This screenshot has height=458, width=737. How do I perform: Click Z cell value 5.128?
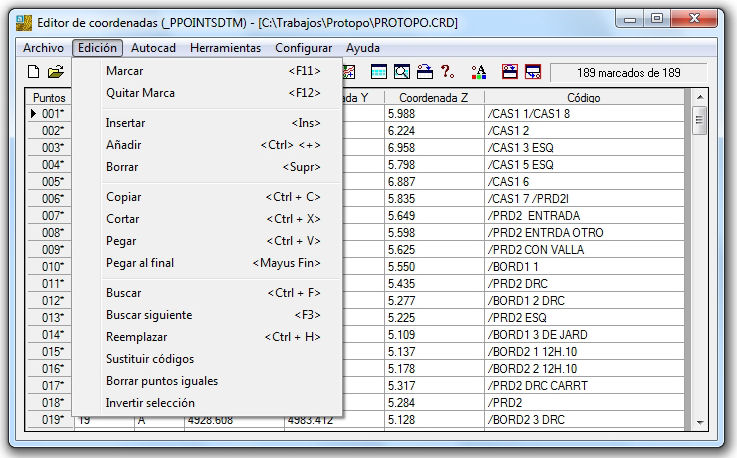[434, 419]
